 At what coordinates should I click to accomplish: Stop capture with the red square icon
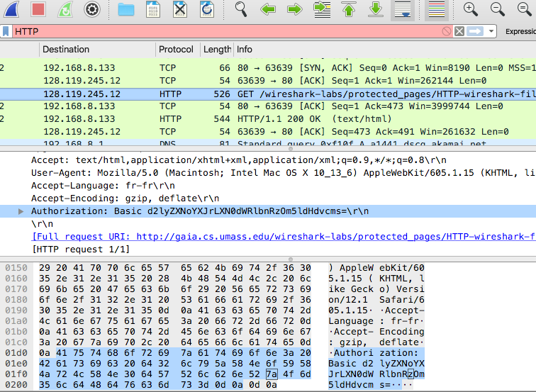coord(38,9)
